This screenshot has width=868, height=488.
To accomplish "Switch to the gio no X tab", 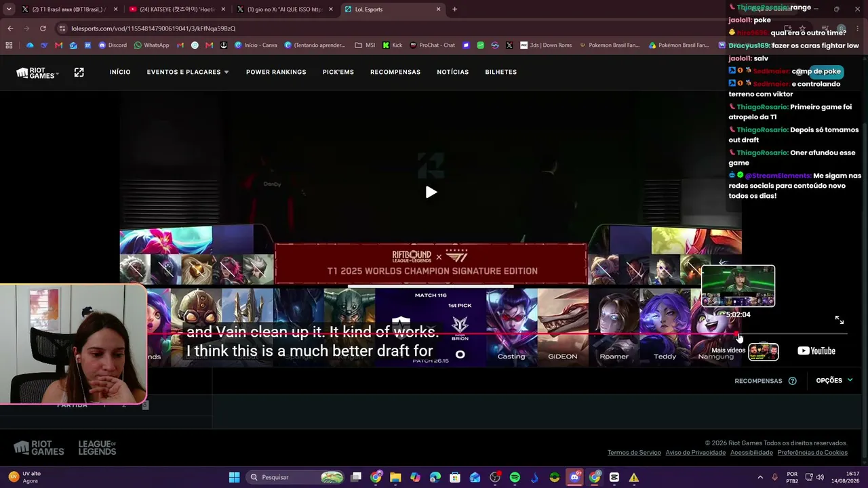I will (x=284, y=9).
